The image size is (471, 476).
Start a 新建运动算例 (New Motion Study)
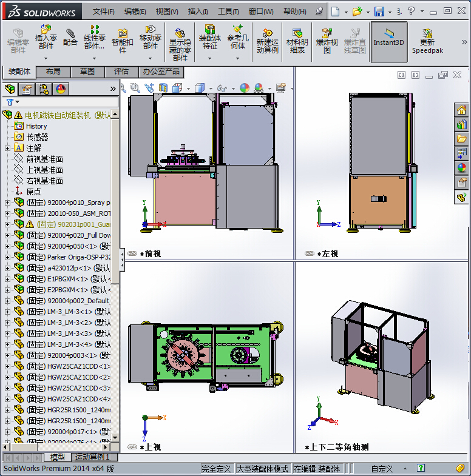point(268,41)
